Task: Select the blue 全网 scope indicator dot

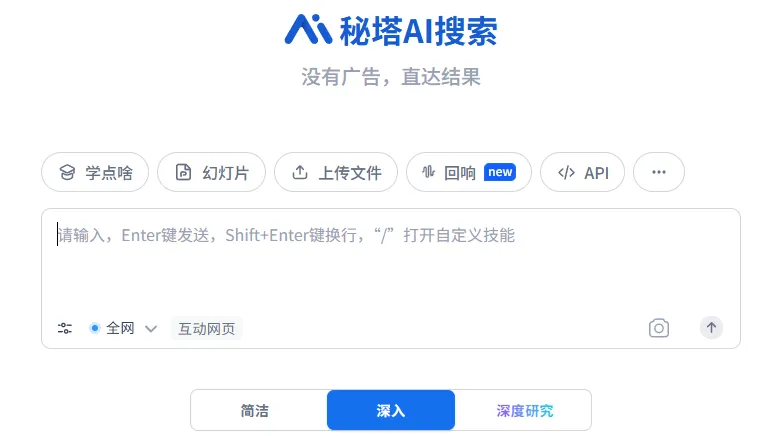Action: (x=95, y=327)
